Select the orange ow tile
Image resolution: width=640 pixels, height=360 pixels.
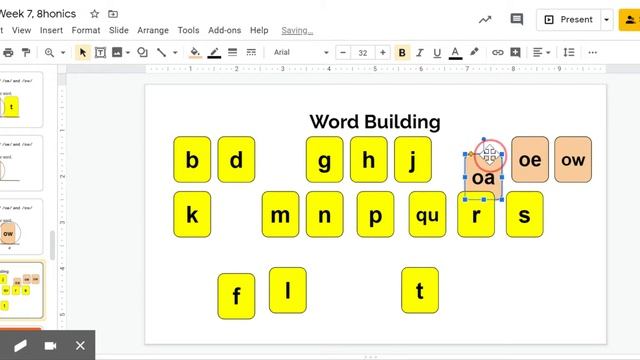(x=573, y=160)
